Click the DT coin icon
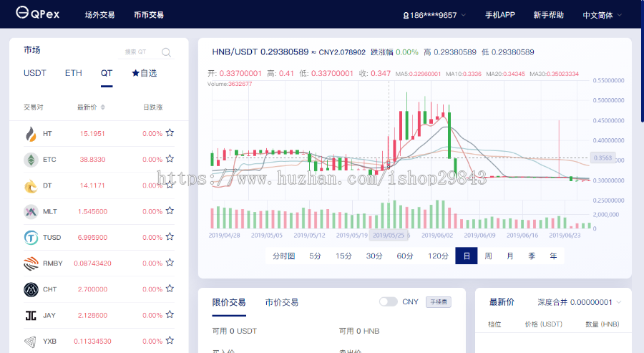 click(x=31, y=185)
